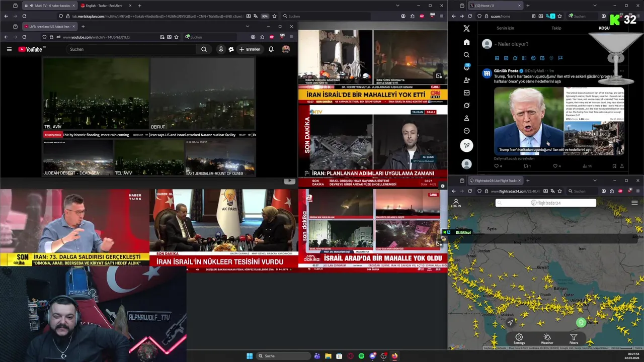Bookmark Flightradar24 page with star
Image resolution: width=644 pixels, height=362 pixels.
tap(559, 191)
